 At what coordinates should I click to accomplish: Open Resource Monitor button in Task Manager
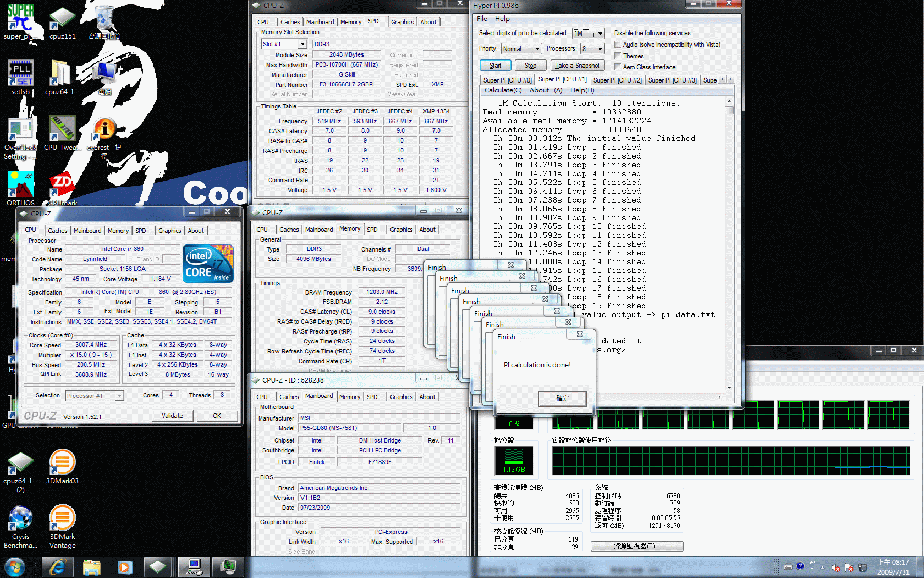(637, 546)
